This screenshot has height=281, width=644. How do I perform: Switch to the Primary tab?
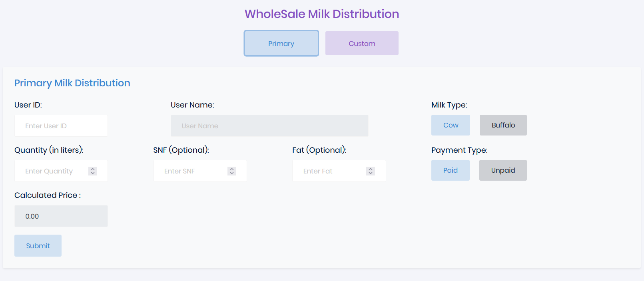(x=281, y=43)
